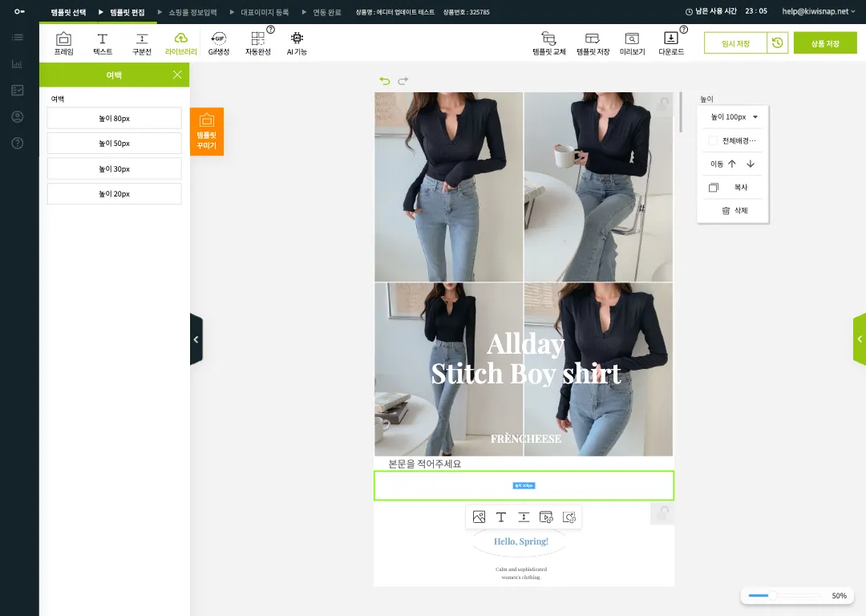Open the AI 기능 tool
Screen dimensions: 866x616
pyautogui.click(x=297, y=43)
